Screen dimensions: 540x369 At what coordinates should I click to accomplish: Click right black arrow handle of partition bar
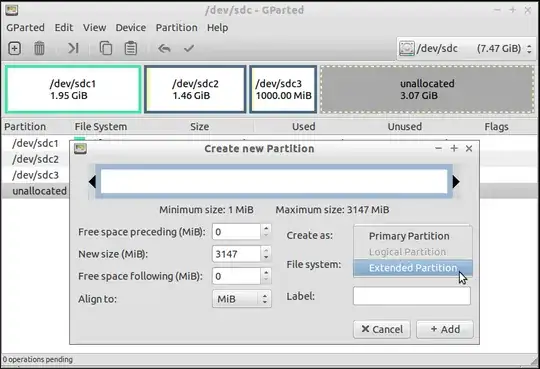tap(456, 182)
